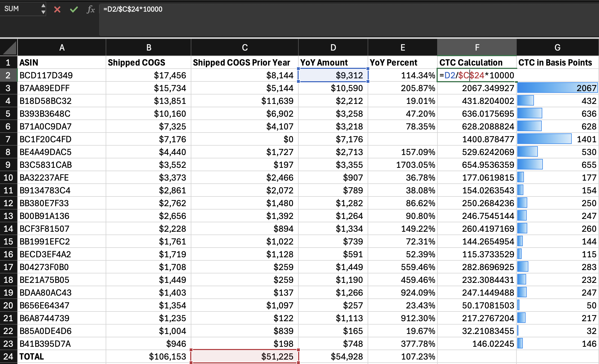Click the $51,225 prior year total cell
Image resolution: width=599 pixels, height=364 pixels.
click(244, 356)
